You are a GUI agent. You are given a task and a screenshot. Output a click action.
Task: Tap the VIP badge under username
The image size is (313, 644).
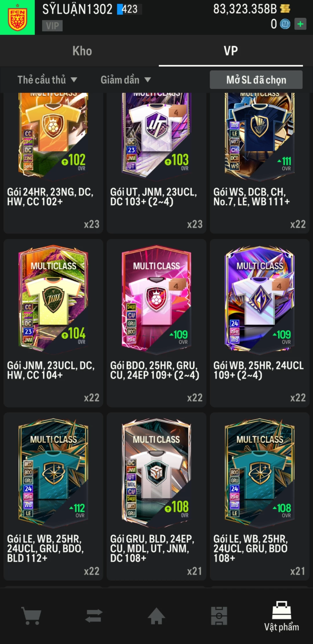(x=52, y=26)
